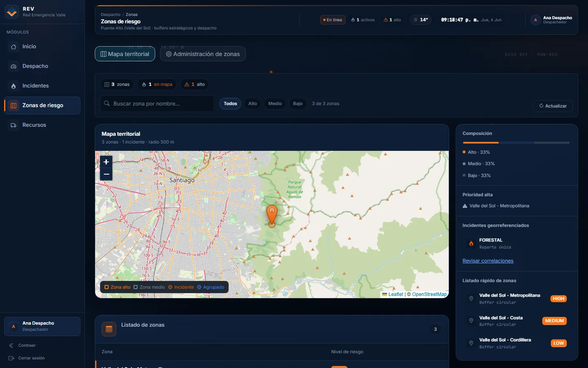This screenshot has height=368, width=588.
Task: Switch to Administración de zonas tab
Action: point(203,54)
